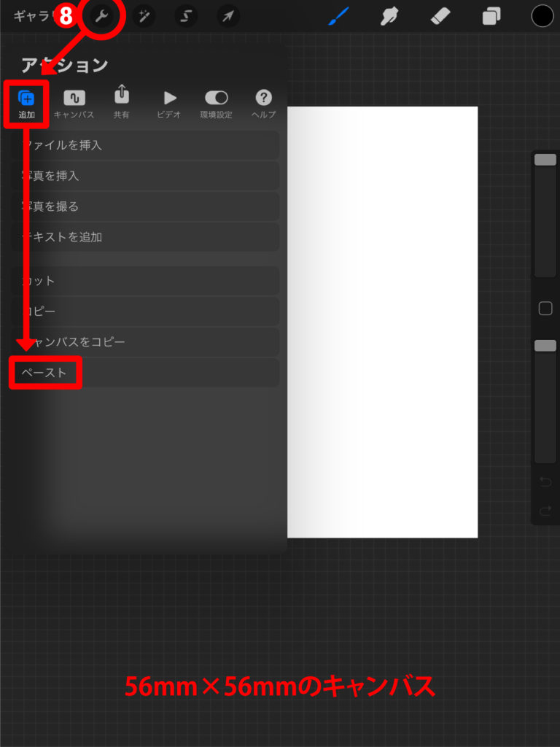This screenshot has height=747, width=560.
Task: Tap テキストを追加 option
Action: coord(145,237)
